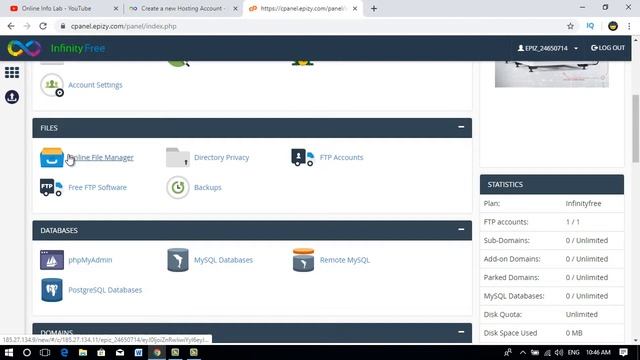Image resolution: width=640 pixels, height=360 pixels.
Task: Click the upload icon in left sidebar
Action: [12, 97]
